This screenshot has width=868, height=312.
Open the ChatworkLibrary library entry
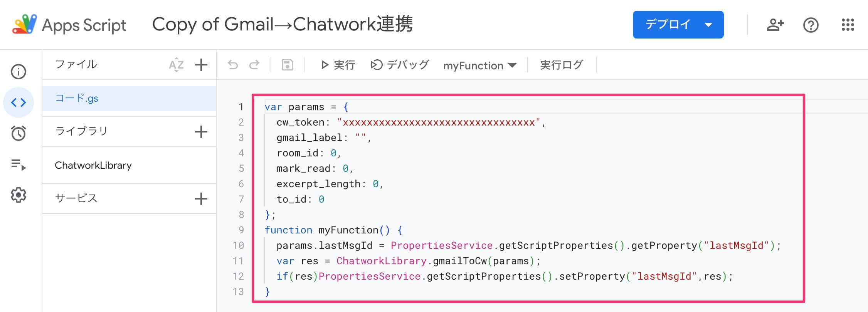[x=93, y=165]
